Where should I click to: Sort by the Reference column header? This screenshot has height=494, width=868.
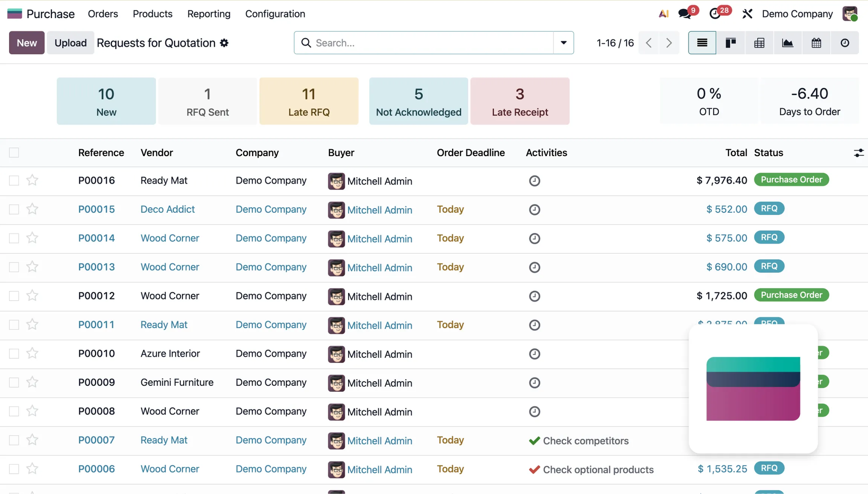[101, 153]
